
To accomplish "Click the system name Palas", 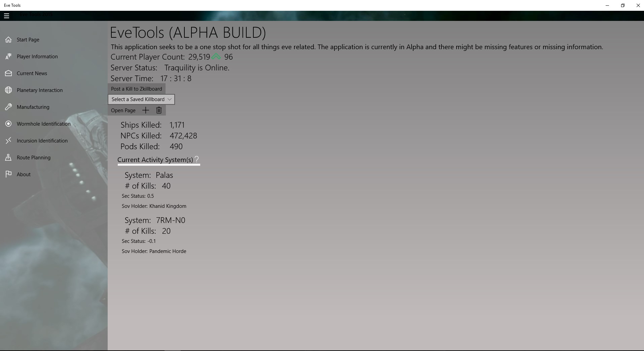I will pos(164,175).
